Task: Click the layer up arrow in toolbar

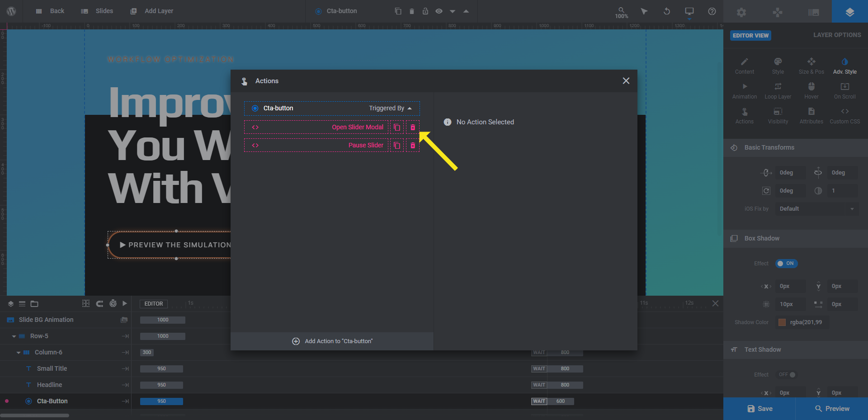Action: click(466, 11)
